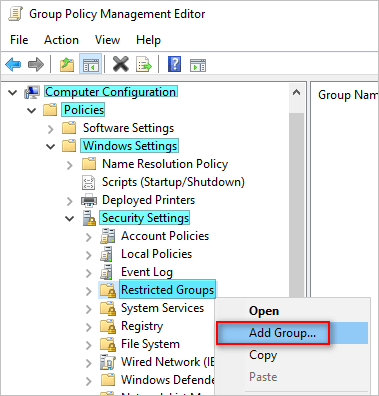
Task: Click the Show/Hide Action Pane icon
Action: pyautogui.click(x=198, y=65)
